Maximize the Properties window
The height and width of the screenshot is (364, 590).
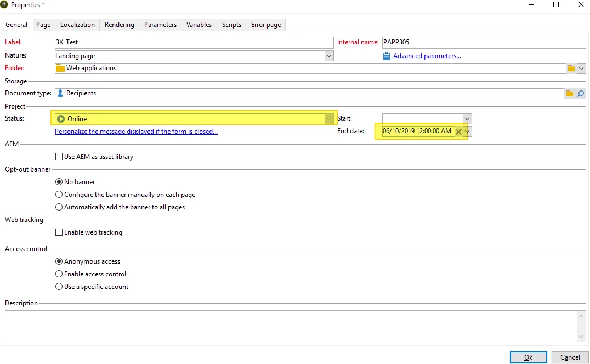coord(556,4)
